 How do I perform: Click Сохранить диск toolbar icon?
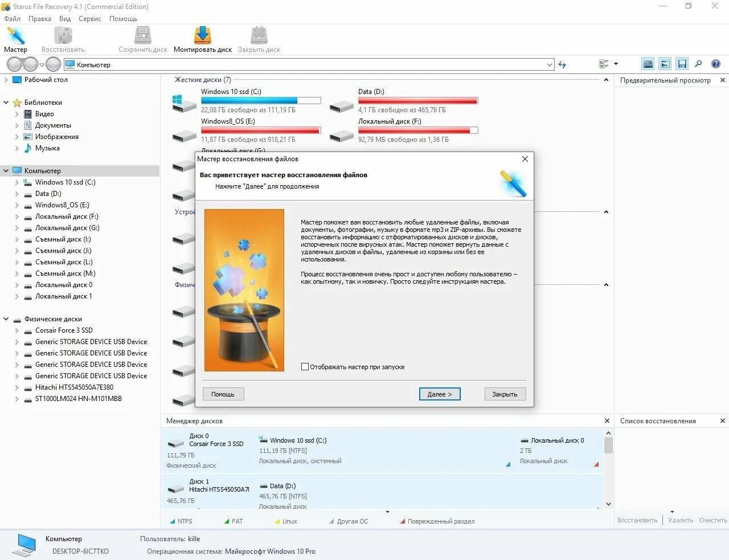click(x=142, y=40)
